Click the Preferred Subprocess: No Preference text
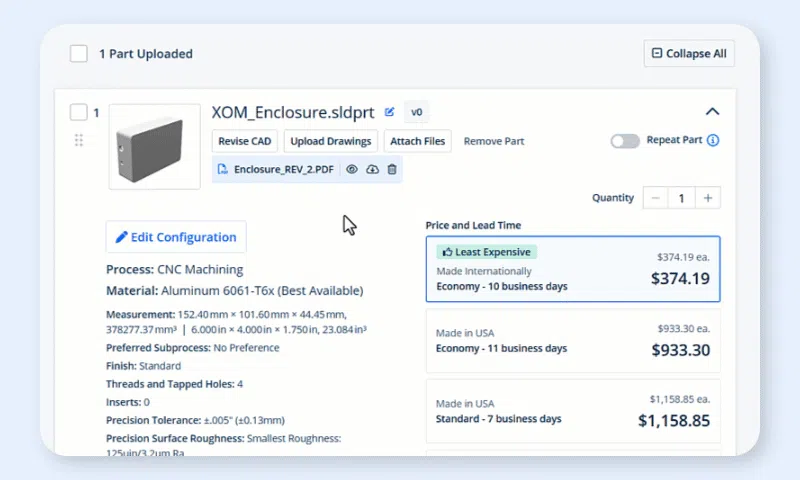Viewport: 800px width, 480px height. tap(193, 348)
